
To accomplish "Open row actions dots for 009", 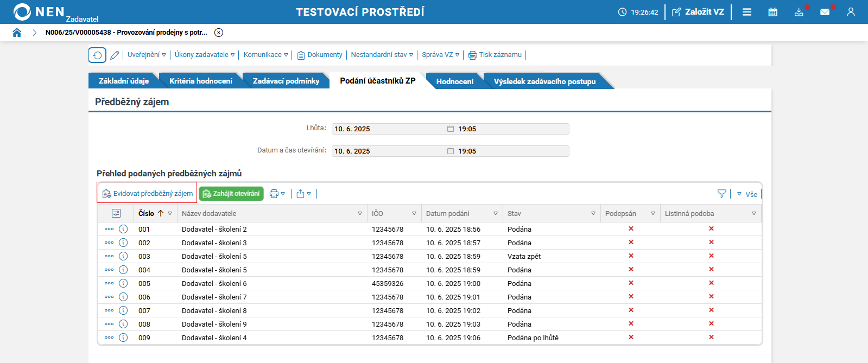I will click(x=109, y=337).
